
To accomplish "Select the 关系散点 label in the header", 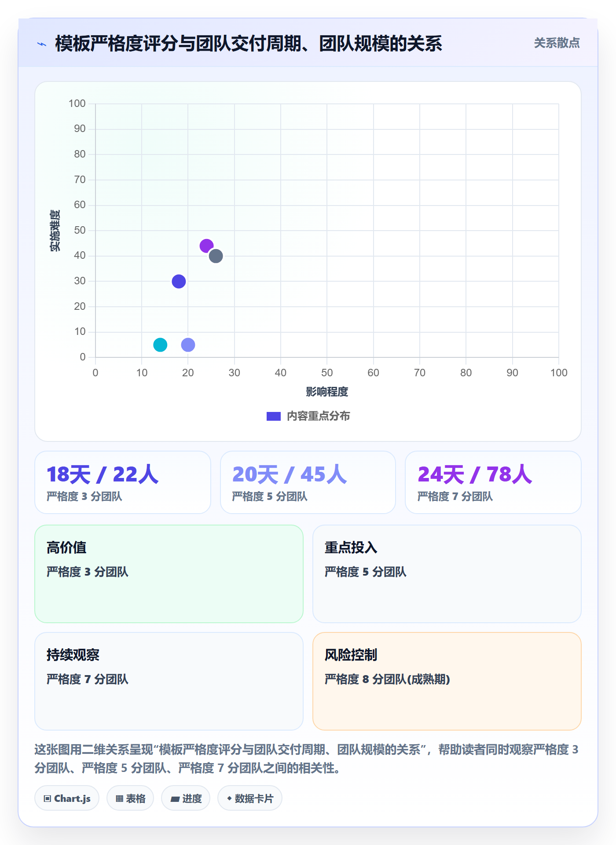I will point(557,43).
